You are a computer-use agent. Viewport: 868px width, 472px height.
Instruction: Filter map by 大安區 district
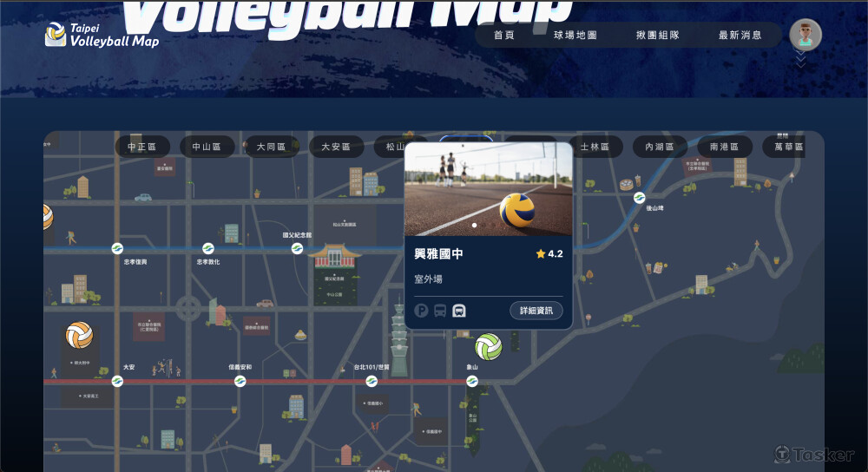click(336, 147)
